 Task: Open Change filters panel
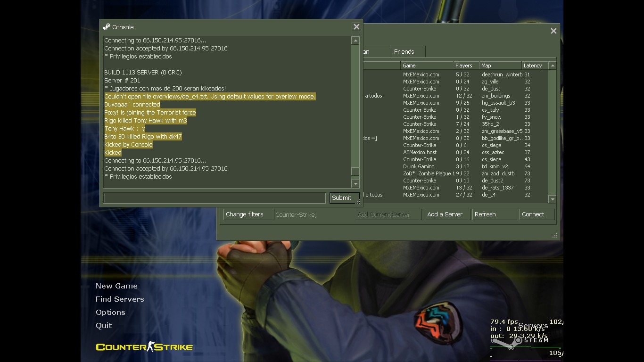pyautogui.click(x=248, y=214)
